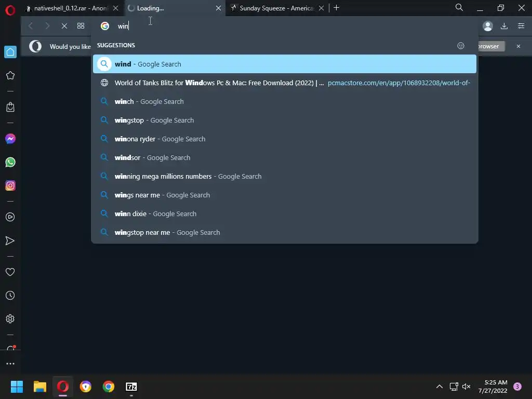This screenshot has height=399, width=532.
Task: Open Speed Dial start page grid
Action: [81, 26]
